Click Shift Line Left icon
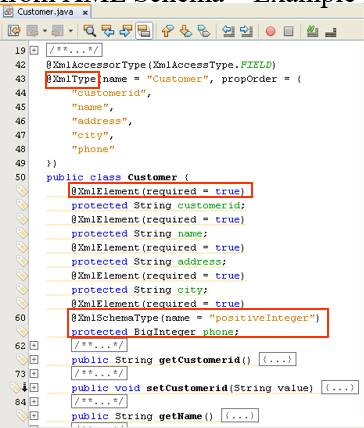Screen dimensions: 364x428 [228, 31]
